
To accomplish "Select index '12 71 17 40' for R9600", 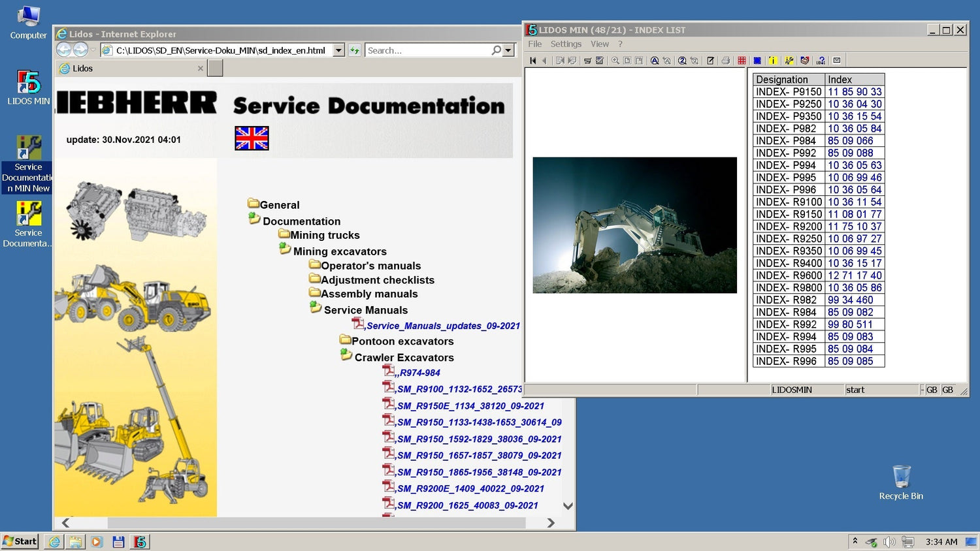I will 855,275.
